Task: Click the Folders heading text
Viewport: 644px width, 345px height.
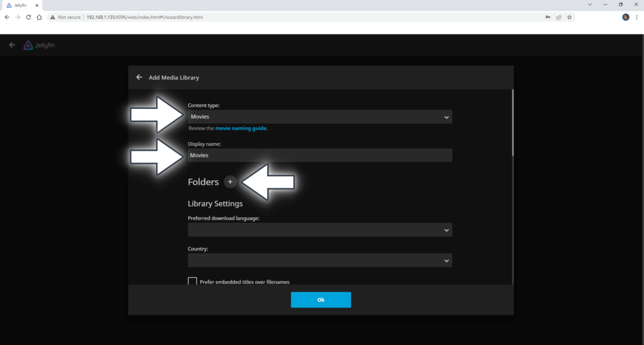Action: [203, 182]
